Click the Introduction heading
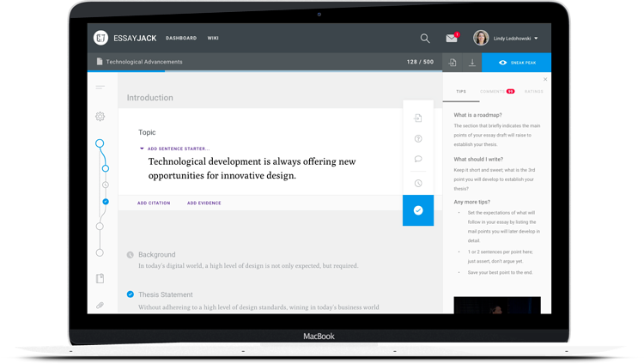 point(150,98)
